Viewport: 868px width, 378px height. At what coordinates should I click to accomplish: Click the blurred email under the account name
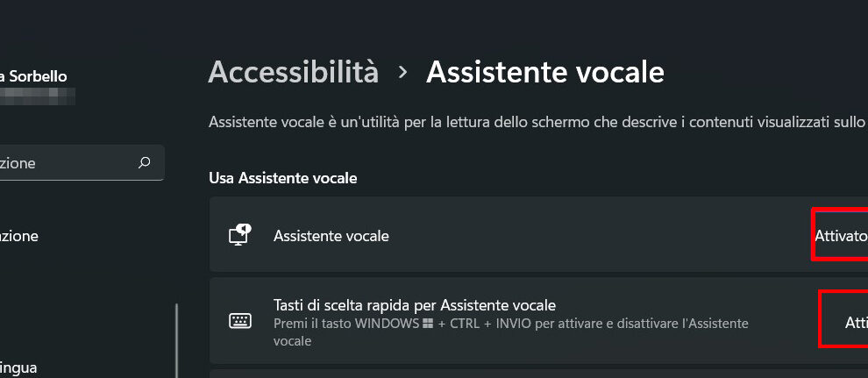(x=37, y=96)
